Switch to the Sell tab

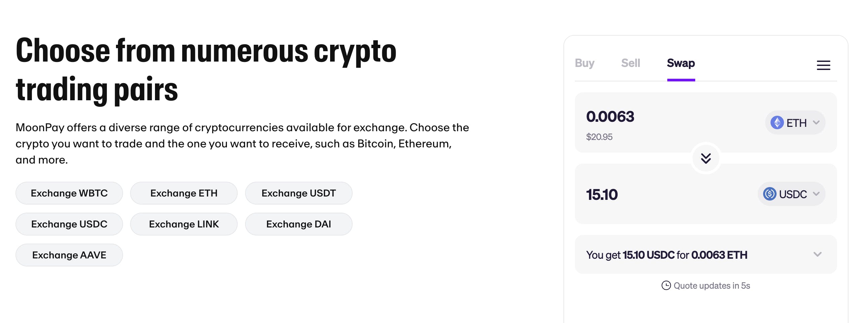[x=630, y=63]
